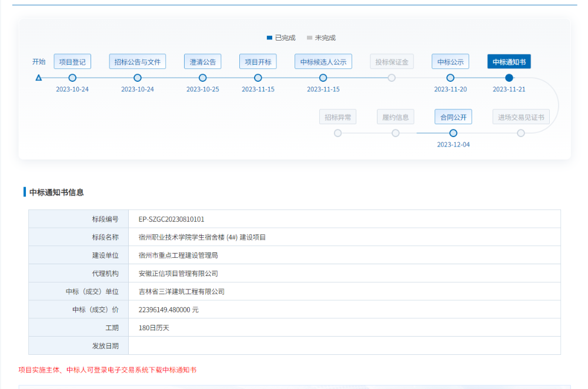The image size is (588, 389).
Task: Click the 开始 triangle start marker
Action: [x=39, y=78]
